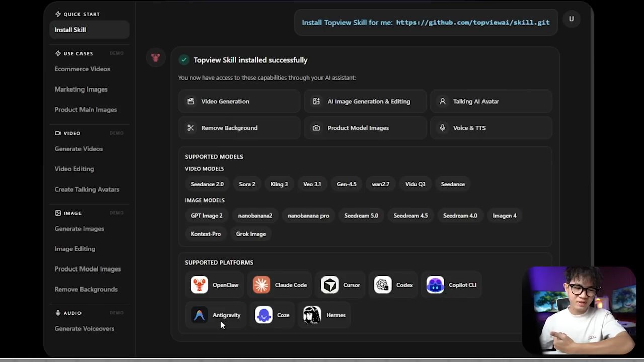Click the red assistant avatar icon
This screenshot has height=362, width=644.
[155, 58]
